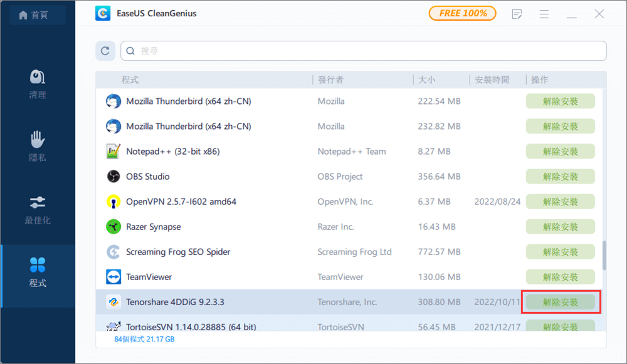Click the Razer Inc. publisher text
This screenshot has height=364, width=627.
(x=335, y=227)
